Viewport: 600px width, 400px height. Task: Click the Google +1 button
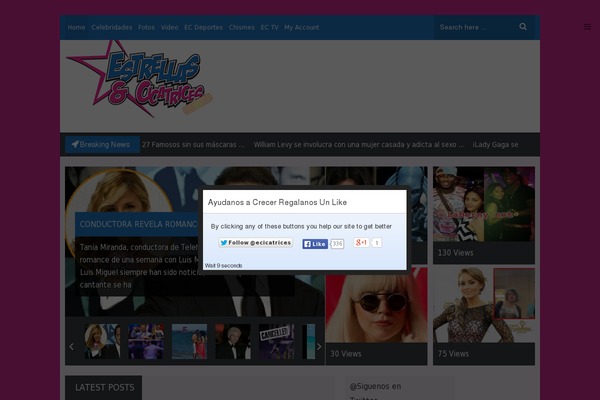[361, 242]
